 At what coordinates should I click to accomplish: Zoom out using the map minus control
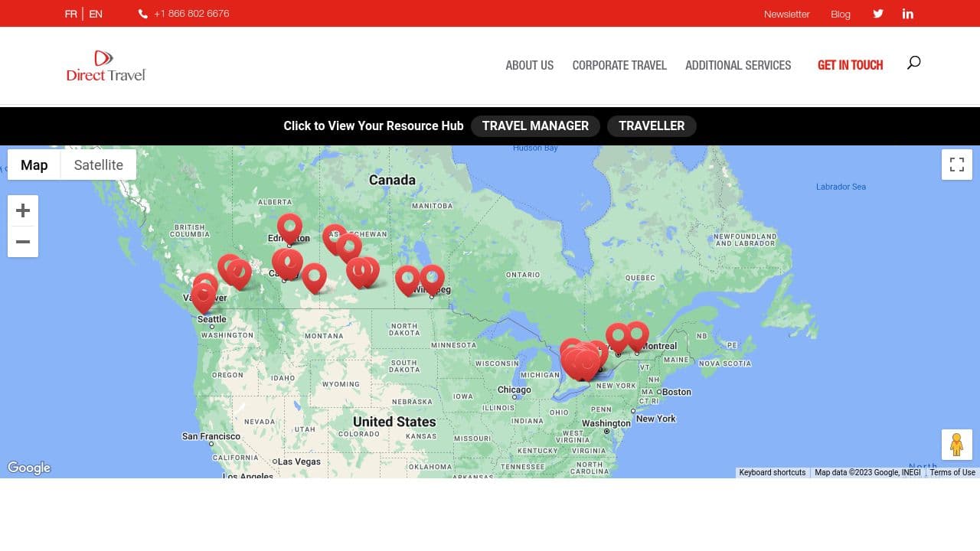tap(23, 242)
